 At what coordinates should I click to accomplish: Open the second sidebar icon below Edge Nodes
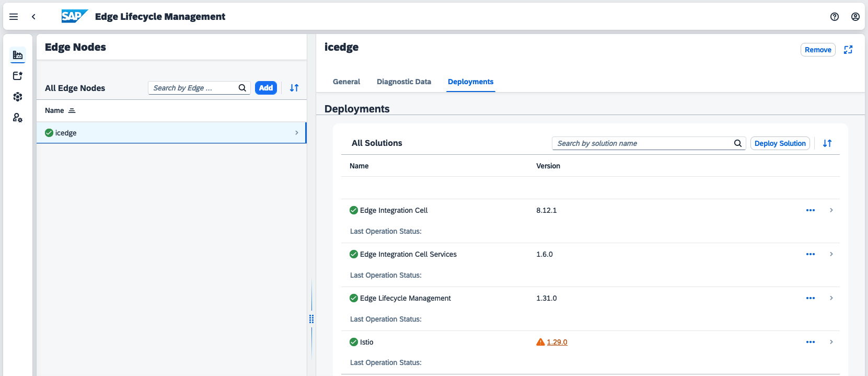(18, 76)
